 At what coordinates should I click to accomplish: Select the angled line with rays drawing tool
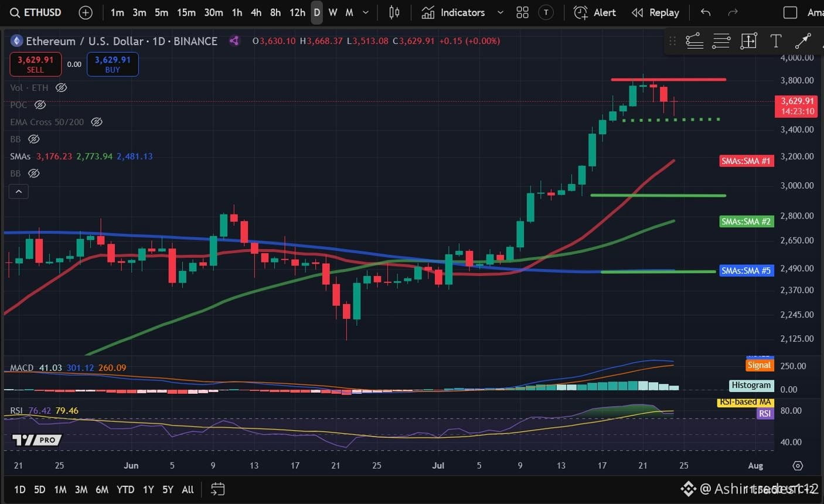(x=694, y=41)
